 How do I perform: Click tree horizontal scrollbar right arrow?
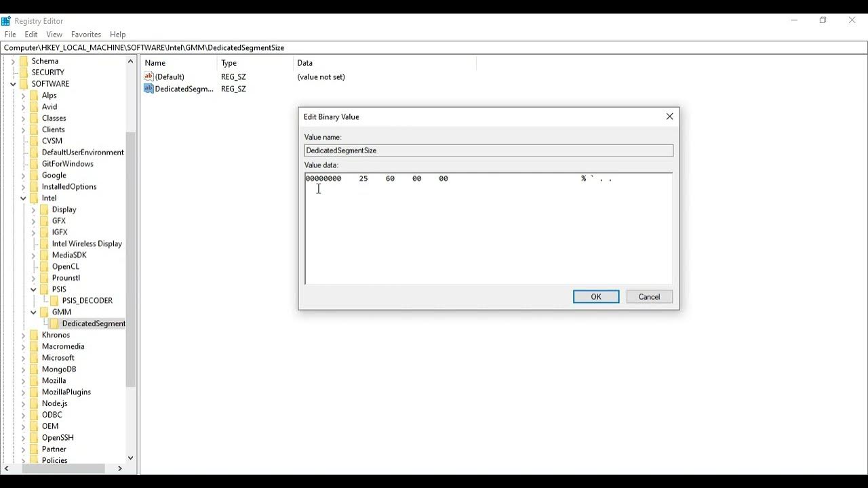[120, 468]
